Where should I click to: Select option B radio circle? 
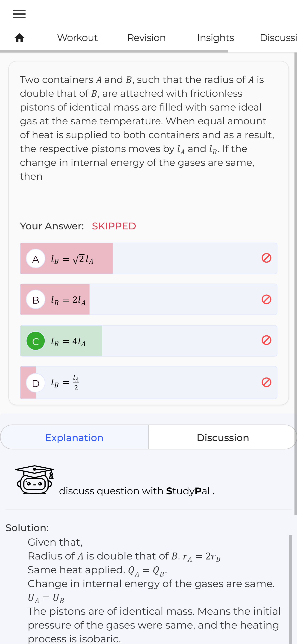[36, 299]
